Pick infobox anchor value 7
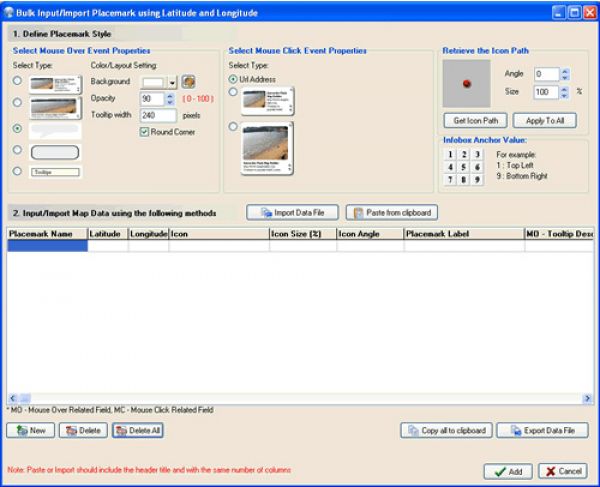This screenshot has width=600, height=487. pyautogui.click(x=450, y=180)
